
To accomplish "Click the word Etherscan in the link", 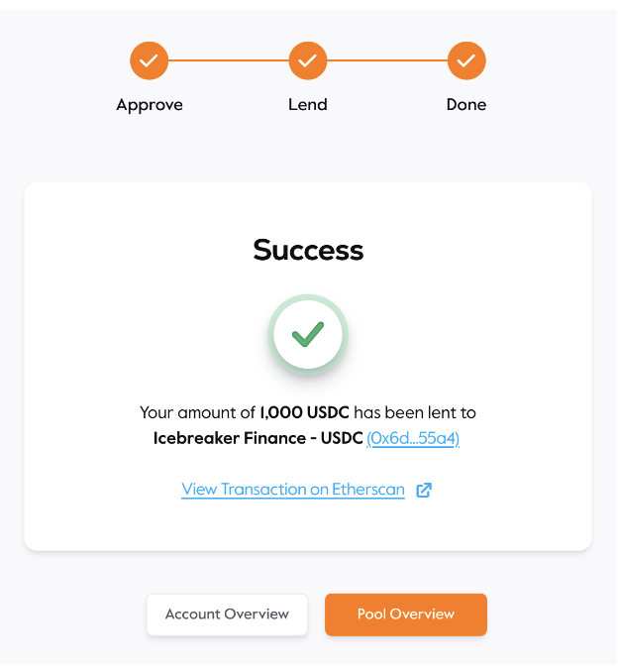I will tap(368, 490).
